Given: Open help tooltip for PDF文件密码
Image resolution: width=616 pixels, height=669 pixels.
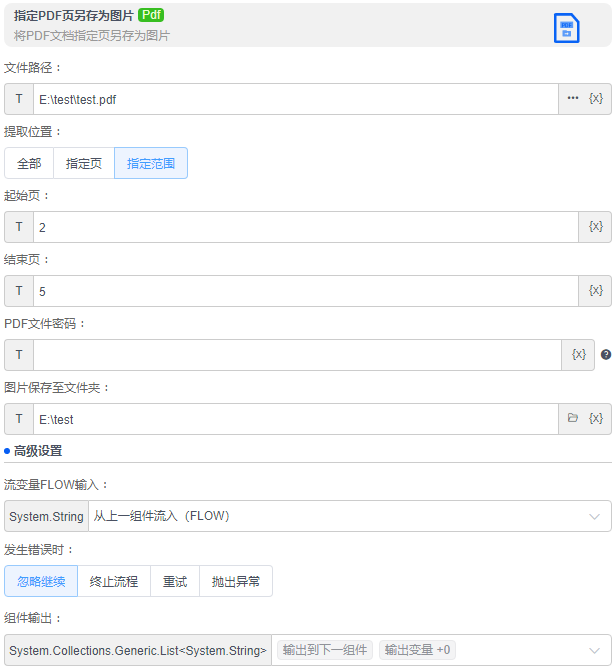Looking at the screenshot, I should point(606,355).
